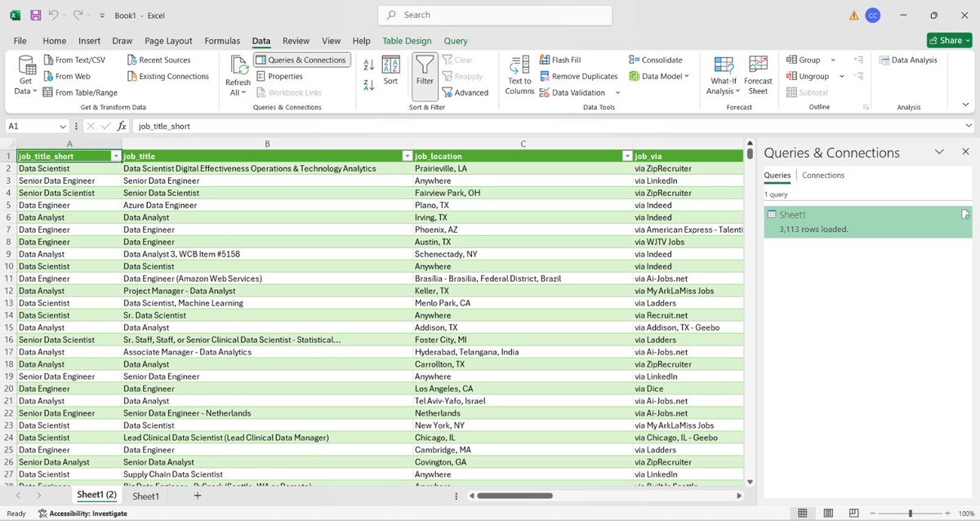980x521 pixels.
Task: Import data From Text/CSV
Action: tap(73, 60)
